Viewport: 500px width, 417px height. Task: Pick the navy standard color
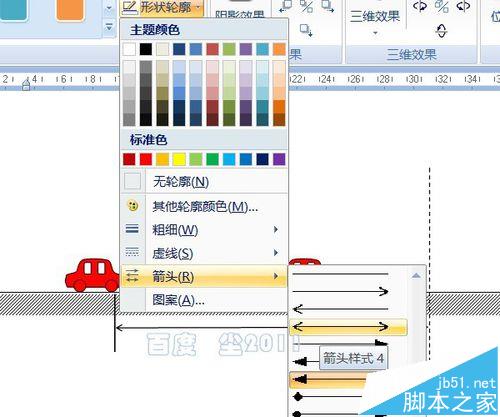(x=262, y=159)
